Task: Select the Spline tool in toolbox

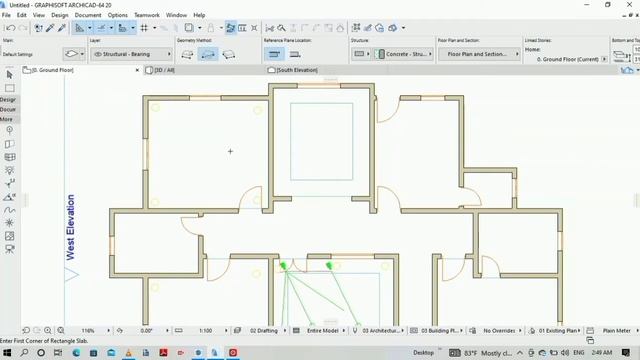Action: 9,210
